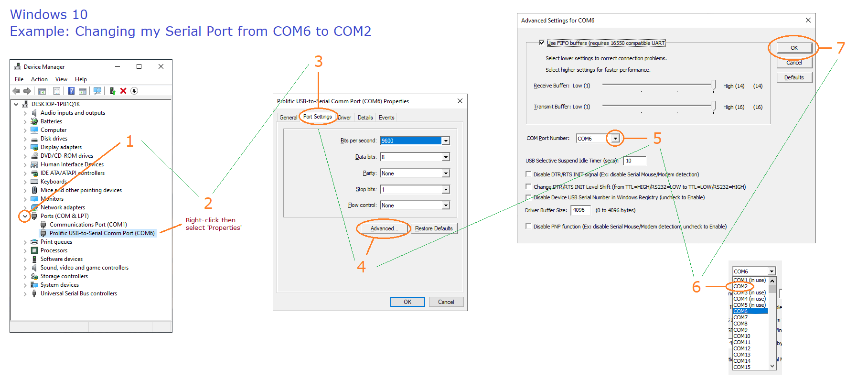Check the Disable PNP function checkbox
868x390 pixels.
click(x=528, y=227)
